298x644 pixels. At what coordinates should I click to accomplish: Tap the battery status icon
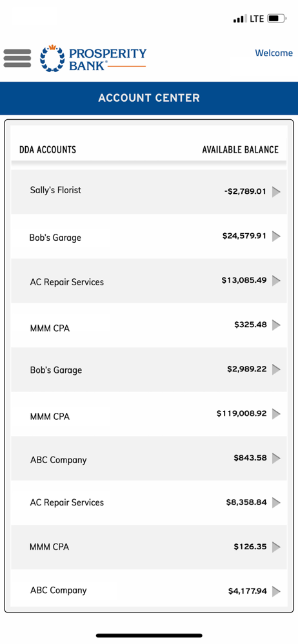point(277,19)
